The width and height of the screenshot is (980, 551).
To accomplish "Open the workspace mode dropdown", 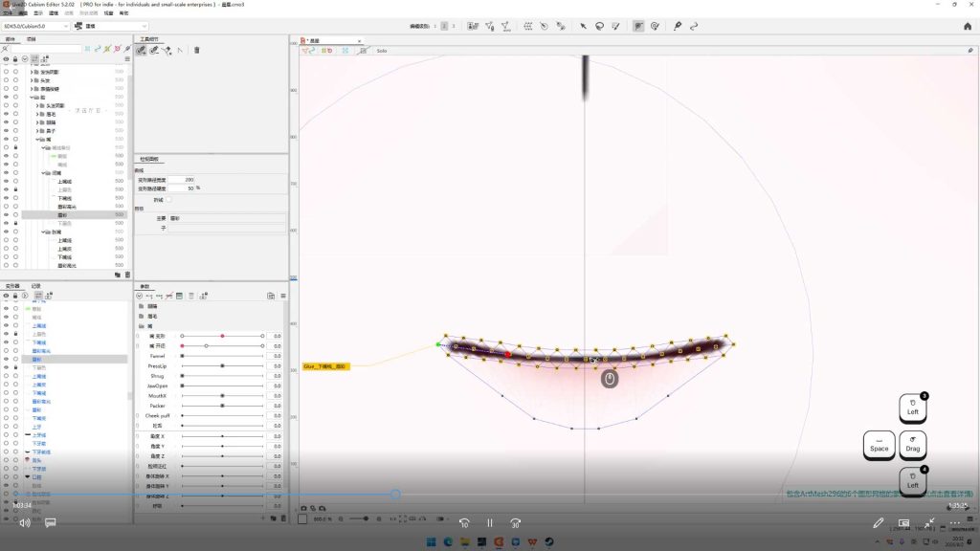I will (111, 26).
